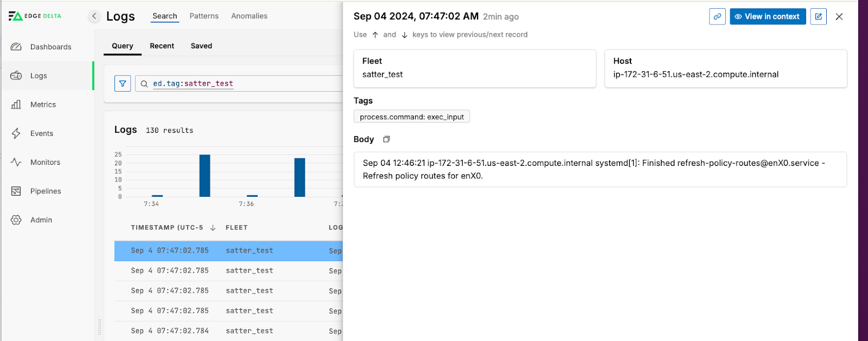
Task: Copy log body with copy icon
Action: 386,139
